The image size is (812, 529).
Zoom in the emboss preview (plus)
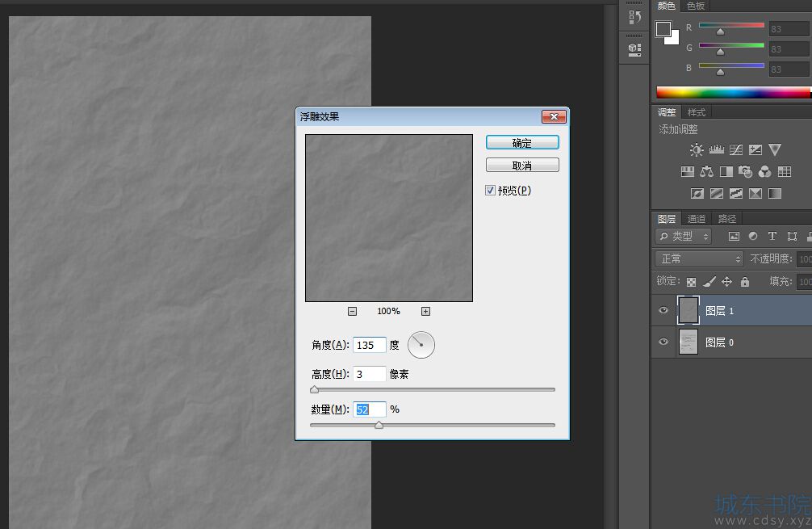click(425, 312)
